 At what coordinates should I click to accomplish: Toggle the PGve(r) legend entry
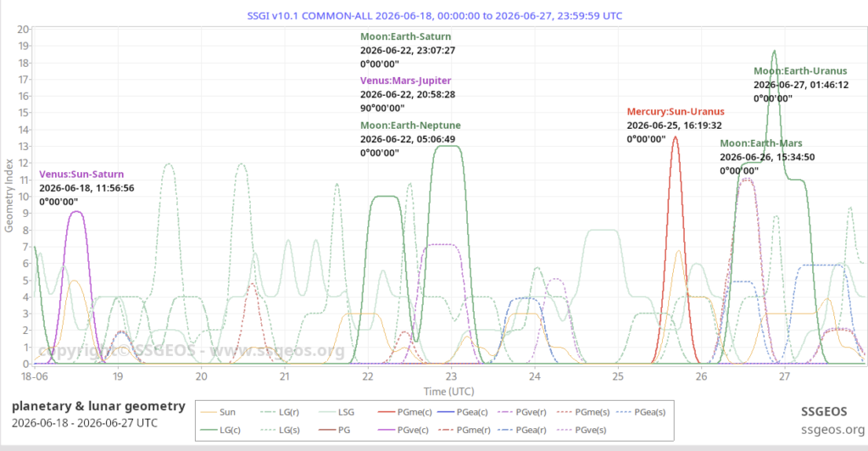click(x=522, y=412)
